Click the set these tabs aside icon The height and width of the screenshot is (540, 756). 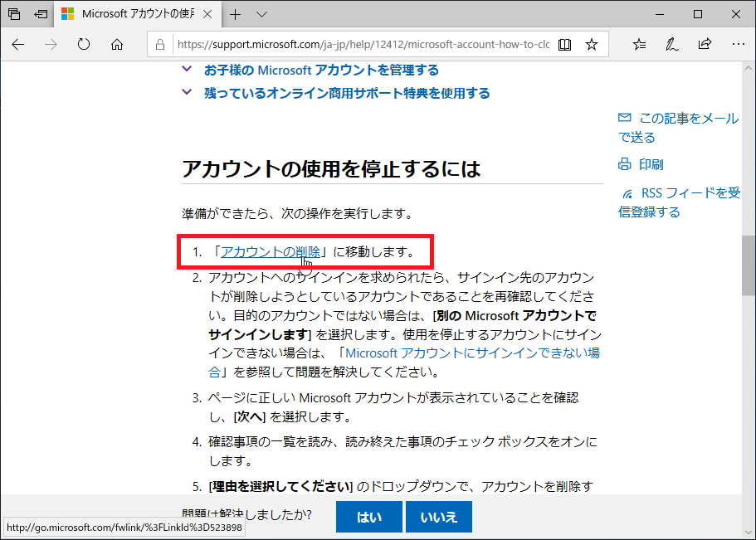tap(41, 14)
